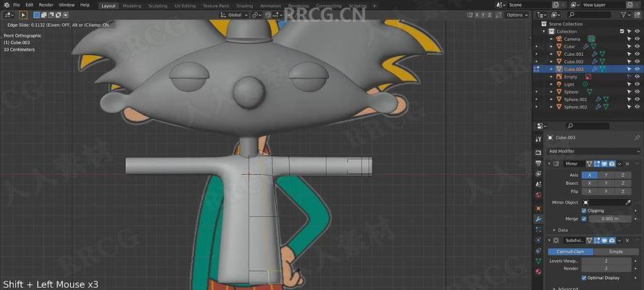Screen dimensions: 644x290
Task: Select the Light object icon in outliner
Action: [x=559, y=84]
